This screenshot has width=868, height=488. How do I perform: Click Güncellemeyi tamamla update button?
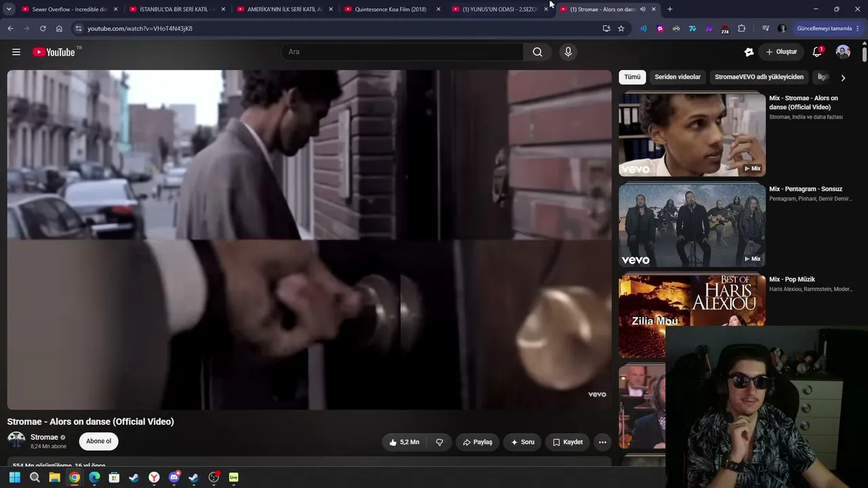tap(828, 28)
